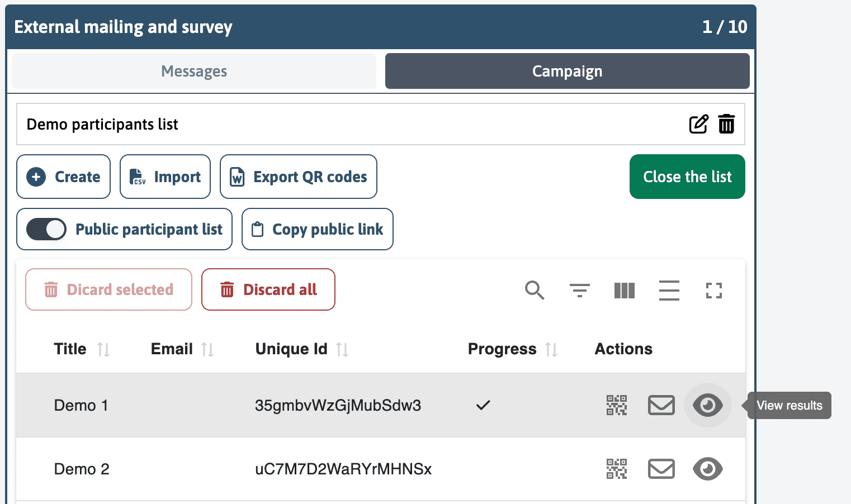Sort table by Progress column
851x504 pixels.
point(551,349)
